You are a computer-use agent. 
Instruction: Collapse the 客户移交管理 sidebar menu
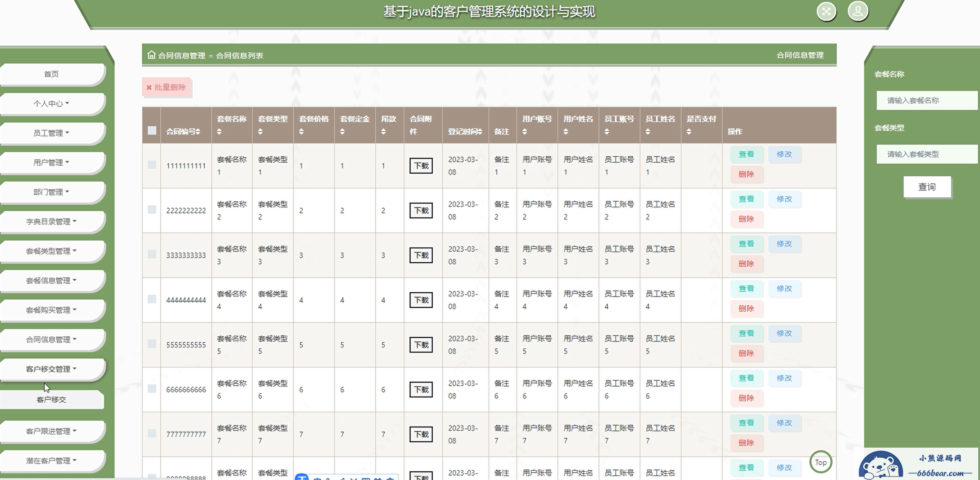point(51,369)
